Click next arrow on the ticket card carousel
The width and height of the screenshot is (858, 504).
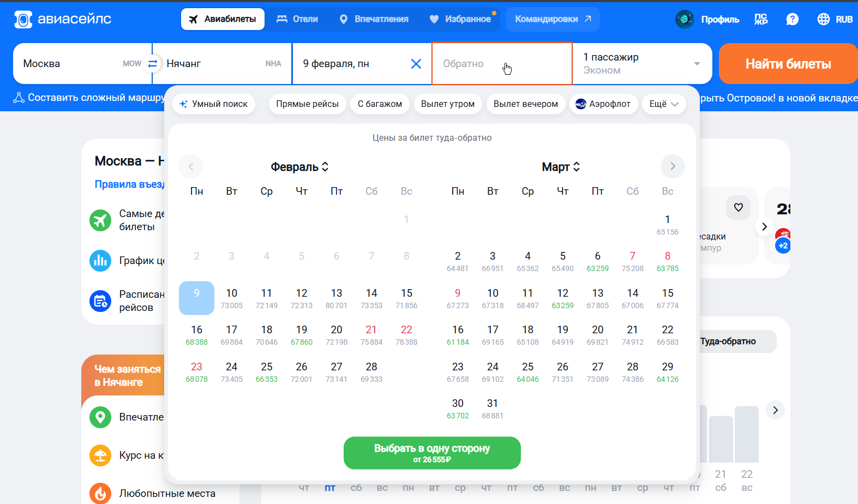764,226
